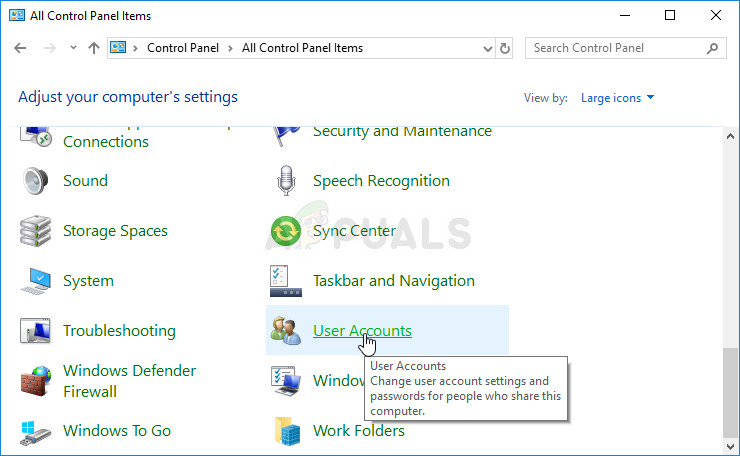Image resolution: width=740 pixels, height=456 pixels.
Task: Refresh the Control Panel view
Action: tap(505, 48)
